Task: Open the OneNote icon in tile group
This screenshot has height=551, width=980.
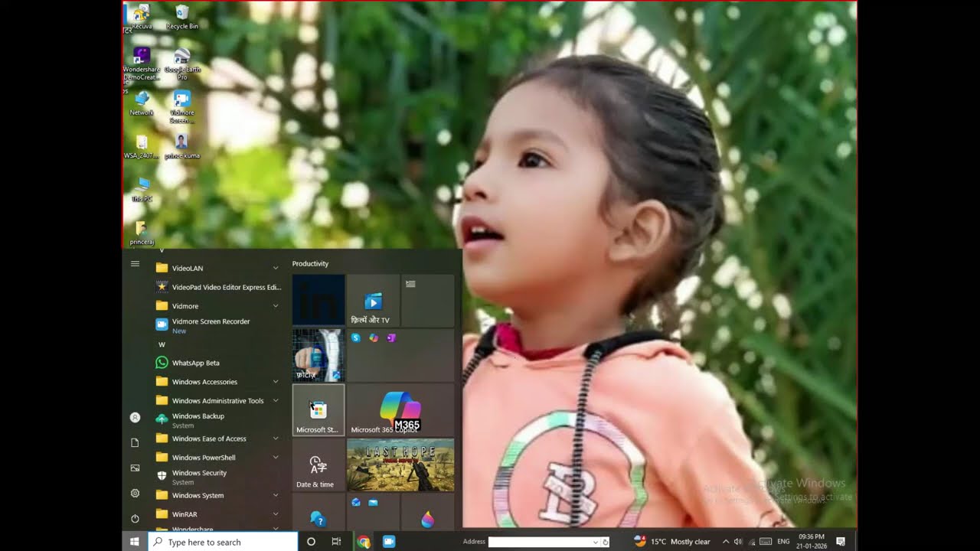Action: click(x=391, y=337)
